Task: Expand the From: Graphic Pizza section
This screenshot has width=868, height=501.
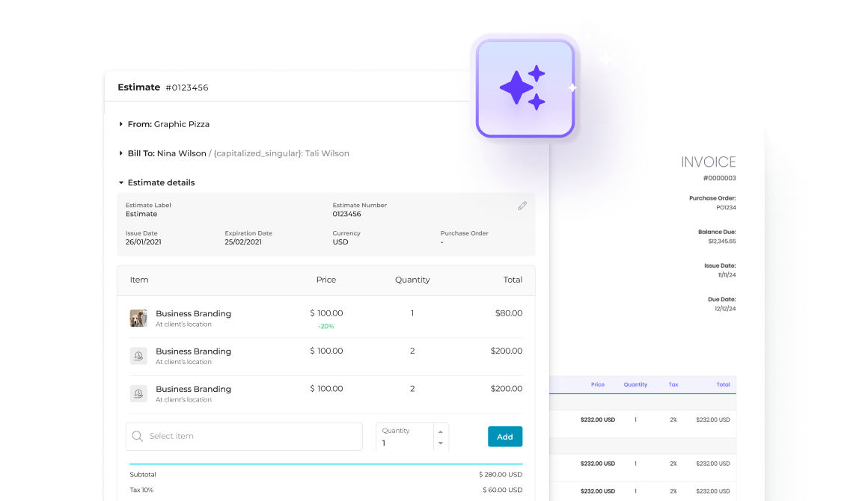Action: (x=121, y=124)
